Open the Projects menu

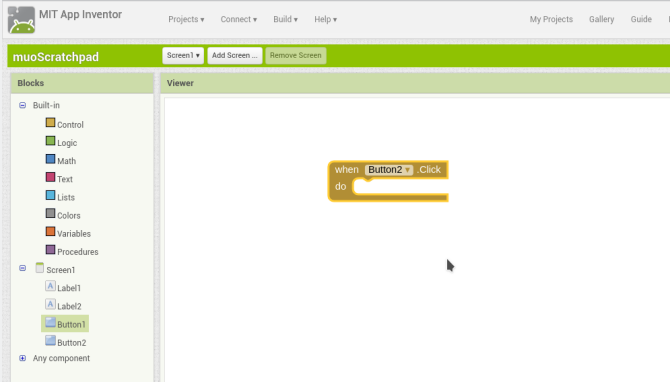pyautogui.click(x=186, y=19)
